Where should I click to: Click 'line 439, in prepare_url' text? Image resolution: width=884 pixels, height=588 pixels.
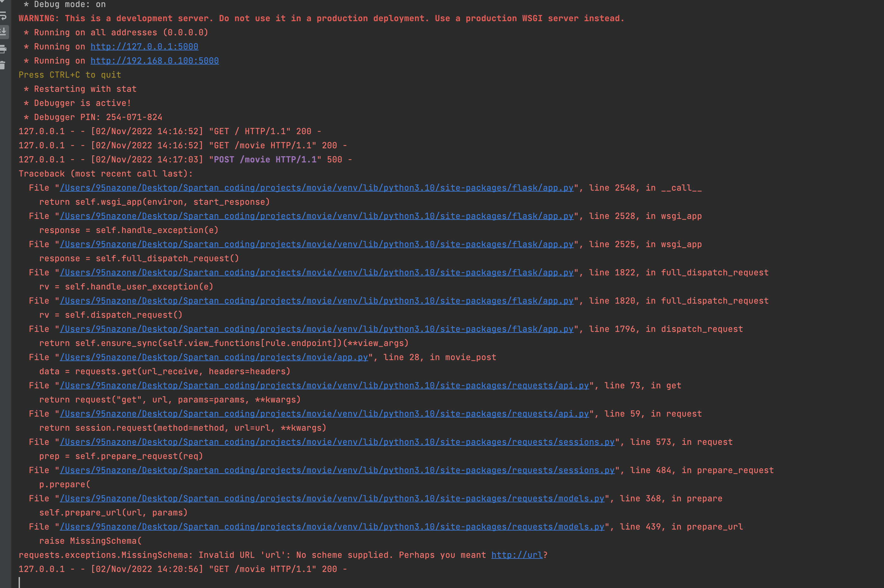pyautogui.click(x=681, y=527)
